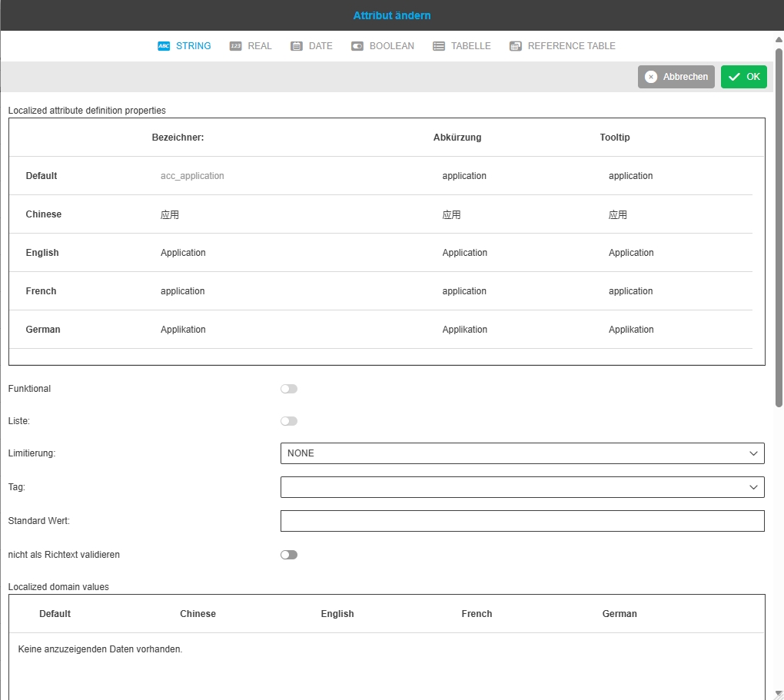Image resolution: width=784 pixels, height=700 pixels.
Task: Click the TABELLE table icon
Action: tap(439, 46)
